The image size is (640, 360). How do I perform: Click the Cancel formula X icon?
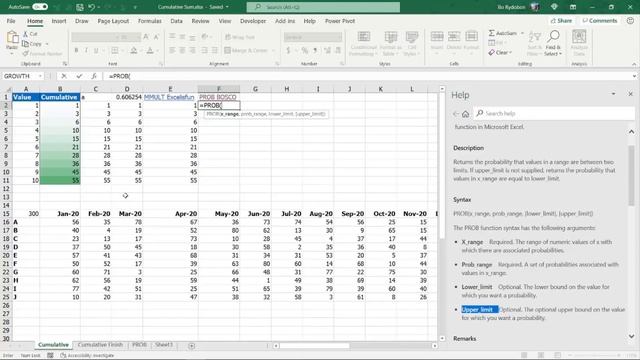coord(64,76)
